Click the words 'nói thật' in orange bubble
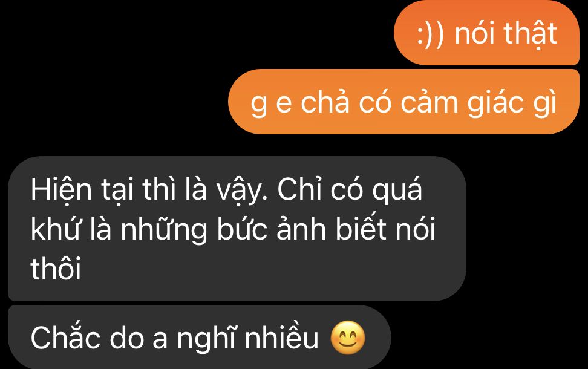Image resolution: width=588 pixels, height=369 pixels. click(x=506, y=33)
